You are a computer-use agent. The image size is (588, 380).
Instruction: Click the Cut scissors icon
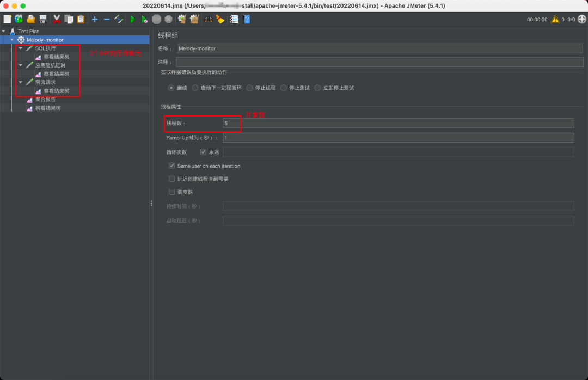click(57, 19)
